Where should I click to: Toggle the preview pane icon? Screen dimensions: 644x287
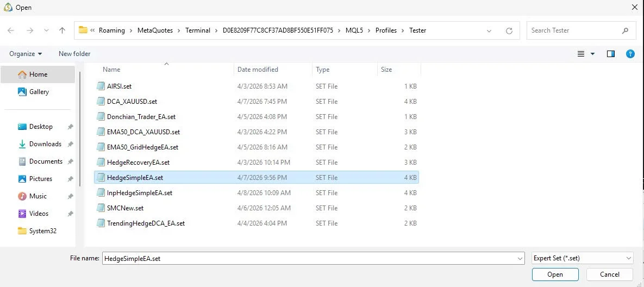(x=610, y=54)
